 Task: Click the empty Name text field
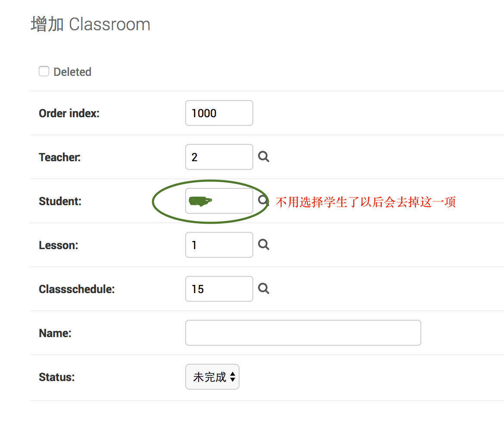(303, 333)
